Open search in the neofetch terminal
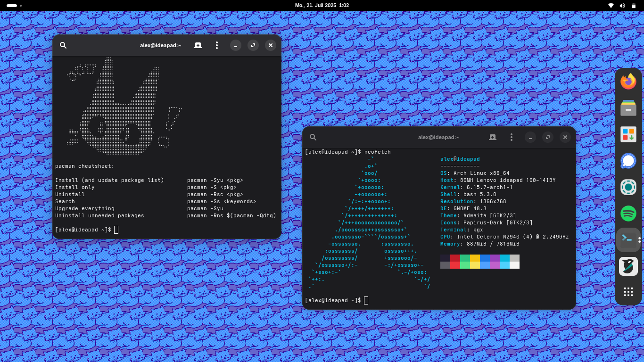The width and height of the screenshot is (644, 362). point(313,137)
